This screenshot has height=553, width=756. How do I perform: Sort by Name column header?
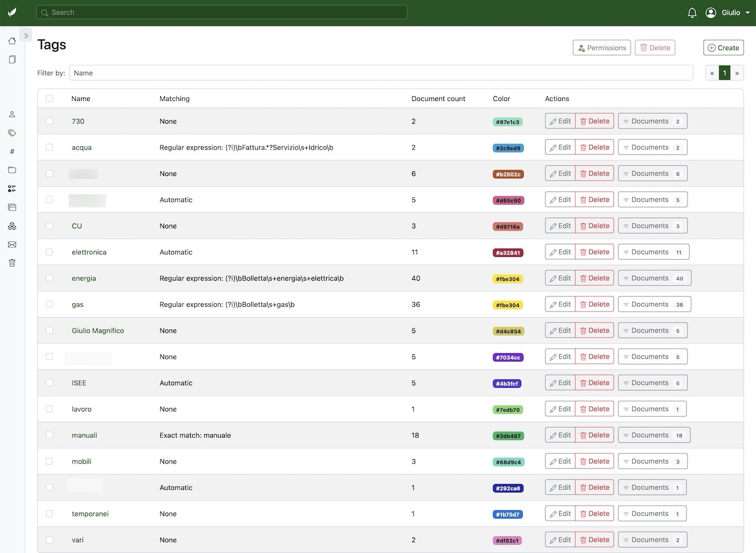tap(81, 99)
